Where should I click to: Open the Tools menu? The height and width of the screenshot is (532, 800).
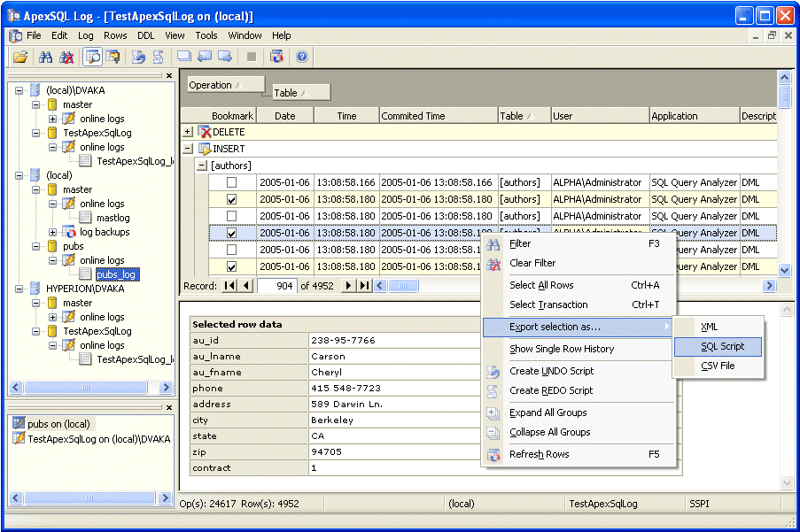[x=206, y=35]
